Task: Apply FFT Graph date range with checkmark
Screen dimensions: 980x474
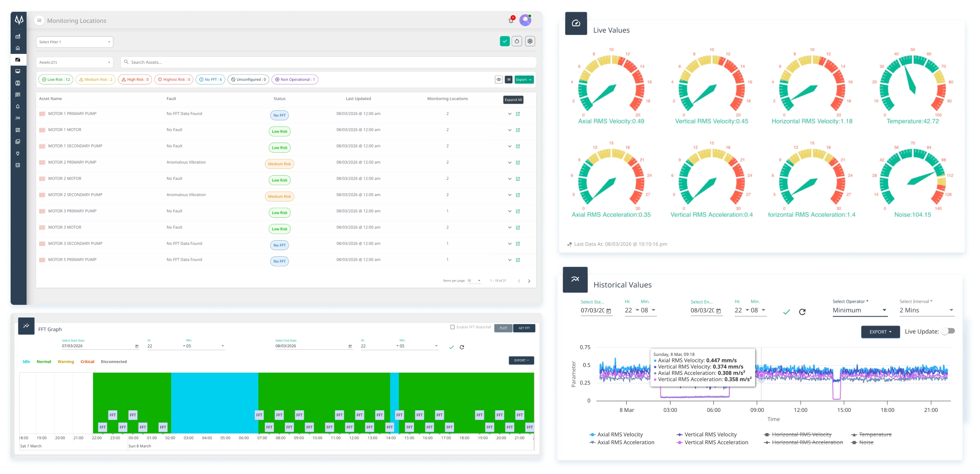Action: [451, 347]
